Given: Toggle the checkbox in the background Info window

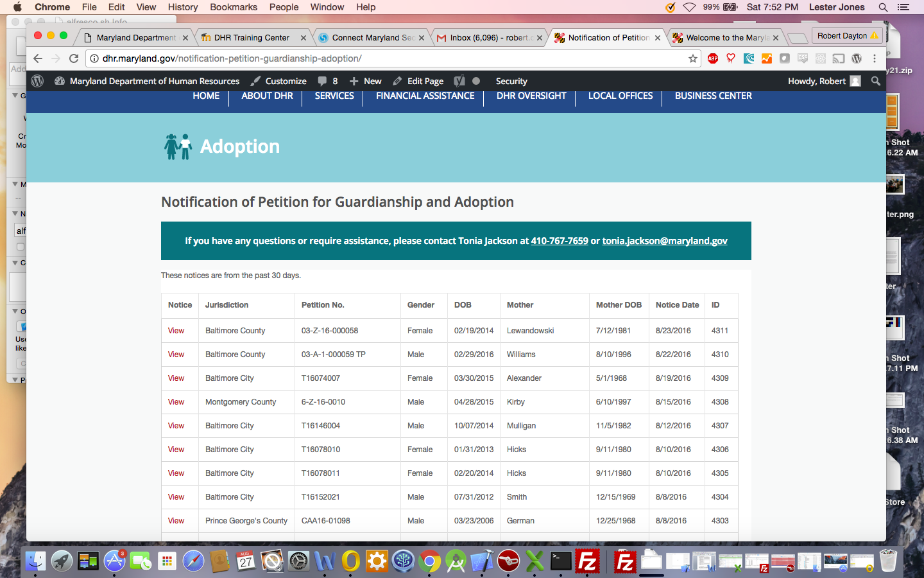Looking at the screenshot, I should pos(20,247).
